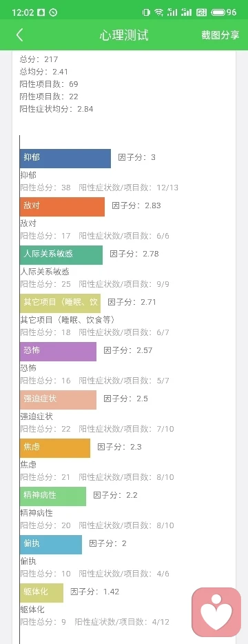Select the teal 偏执 bar
248x644 pixels.
click(51, 545)
